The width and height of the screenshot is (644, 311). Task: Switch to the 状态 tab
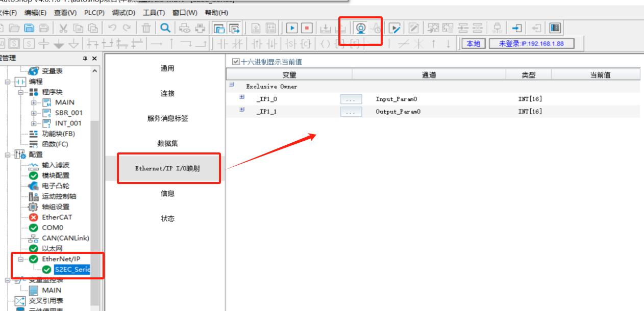[x=167, y=218]
